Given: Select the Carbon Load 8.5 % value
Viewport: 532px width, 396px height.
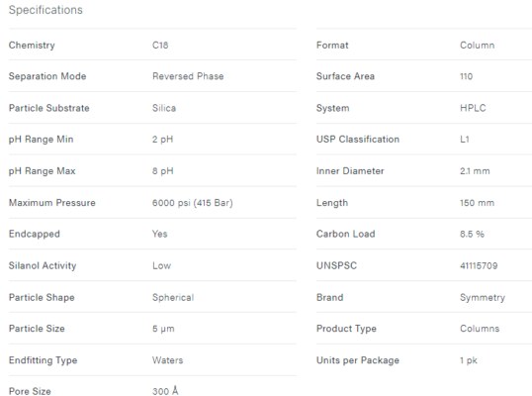Looking at the screenshot, I should [472, 234].
